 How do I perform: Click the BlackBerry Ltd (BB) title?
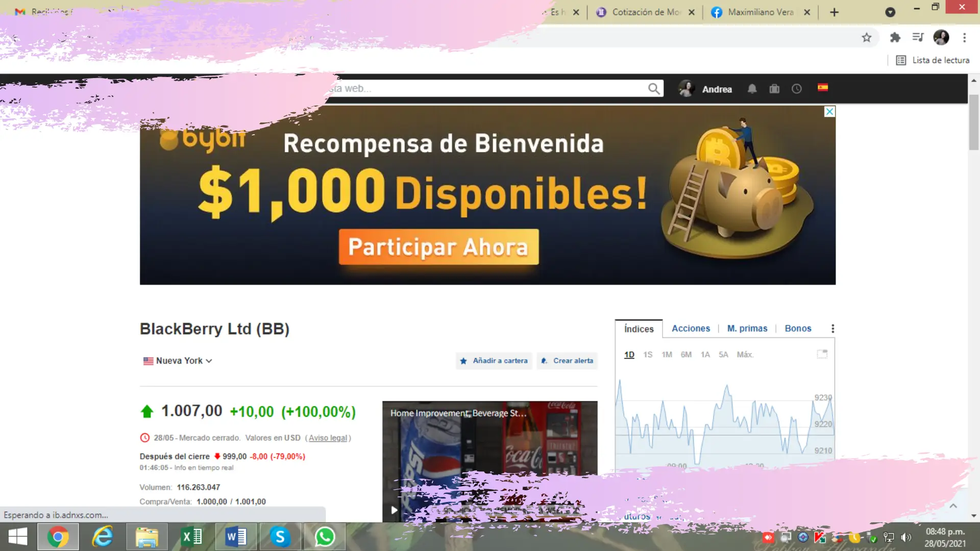[214, 329]
